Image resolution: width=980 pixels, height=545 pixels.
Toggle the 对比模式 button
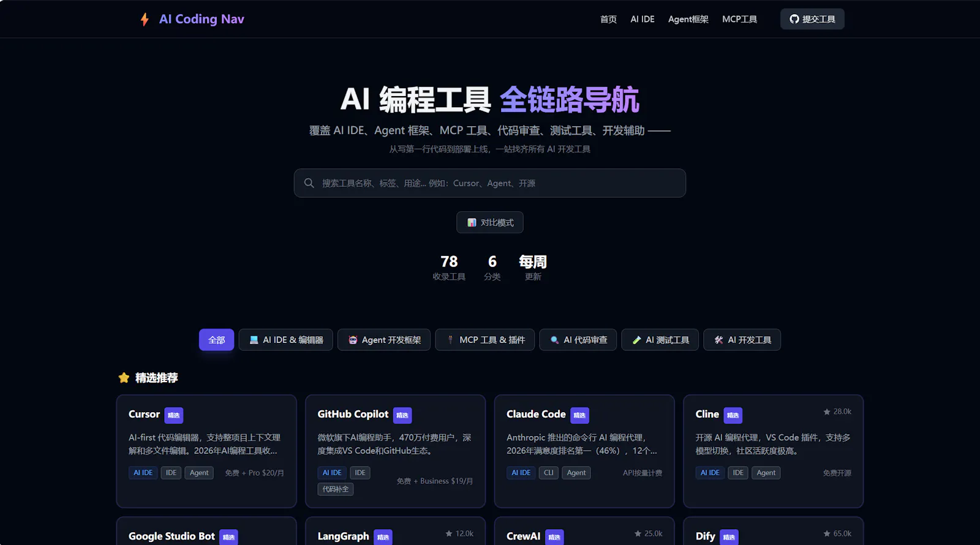[490, 222]
